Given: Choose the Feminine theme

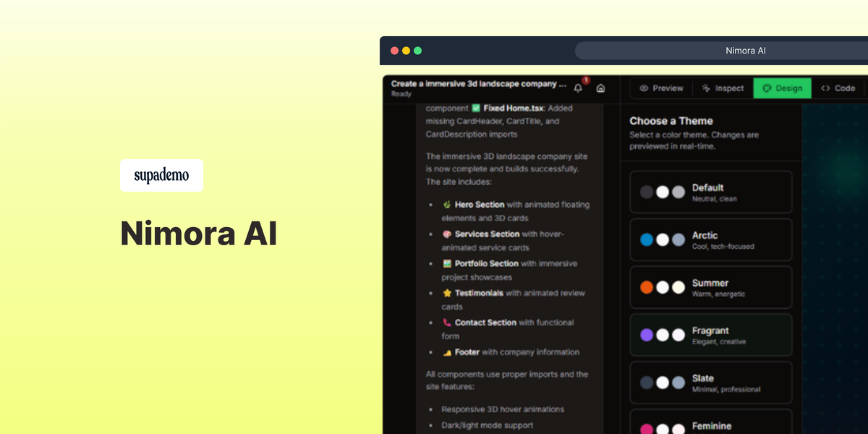Looking at the screenshot, I should [x=711, y=422].
